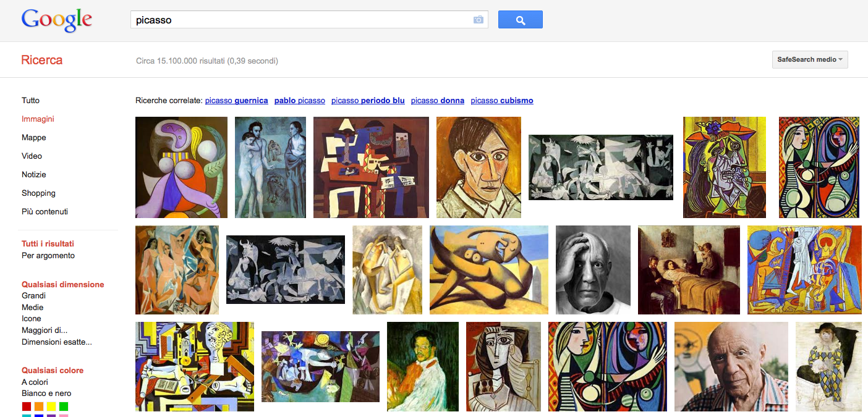Open the child in harlequin costume thumbnail
This screenshot has height=417, width=868.
(x=828, y=366)
